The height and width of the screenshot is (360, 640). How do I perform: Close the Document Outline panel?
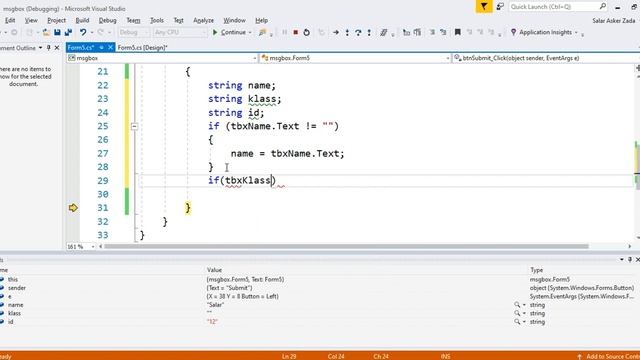(x=57, y=48)
